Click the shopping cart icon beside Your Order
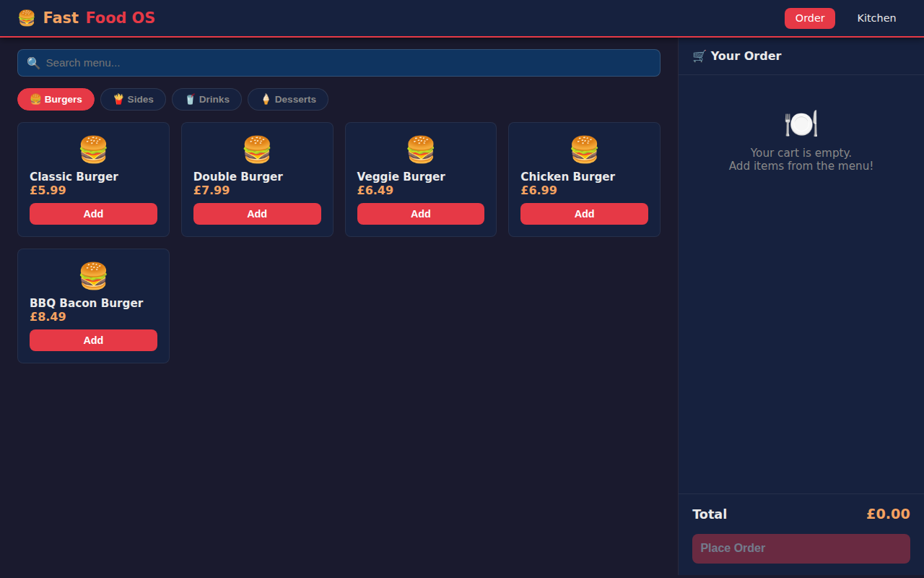 (x=699, y=56)
